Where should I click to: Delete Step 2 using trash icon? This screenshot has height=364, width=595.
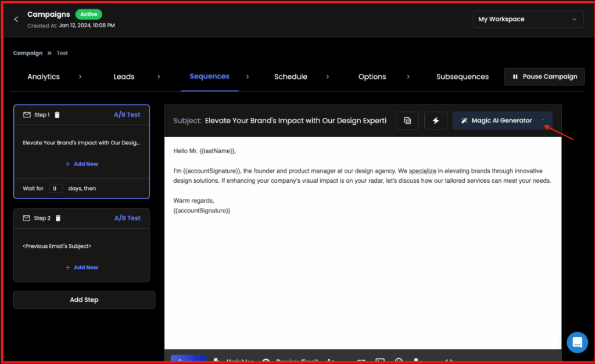(58, 218)
